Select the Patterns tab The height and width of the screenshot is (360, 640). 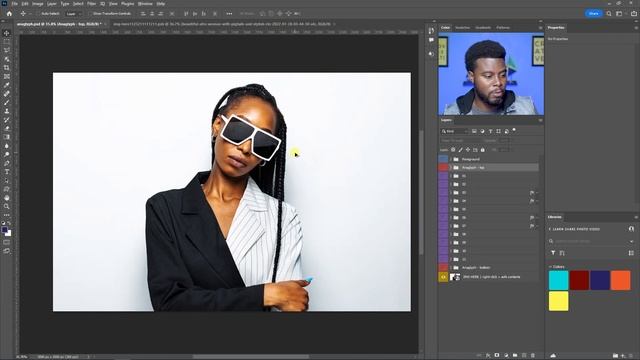coord(503,28)
